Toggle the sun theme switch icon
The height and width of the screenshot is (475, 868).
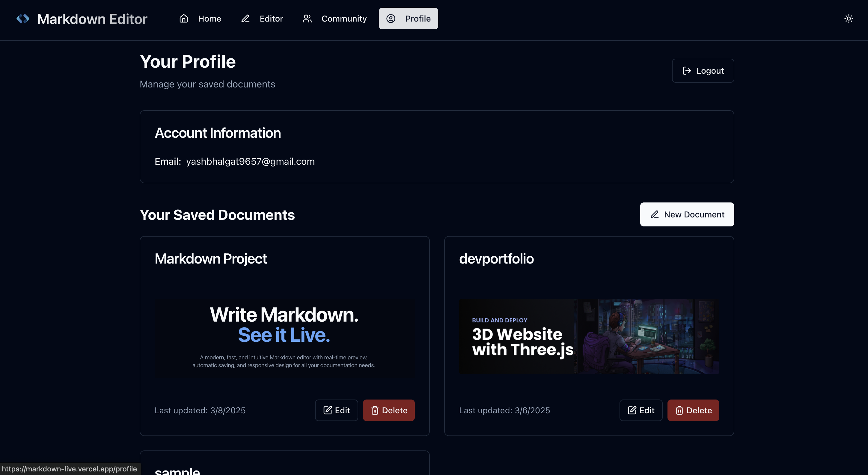(x=849, y=19)
